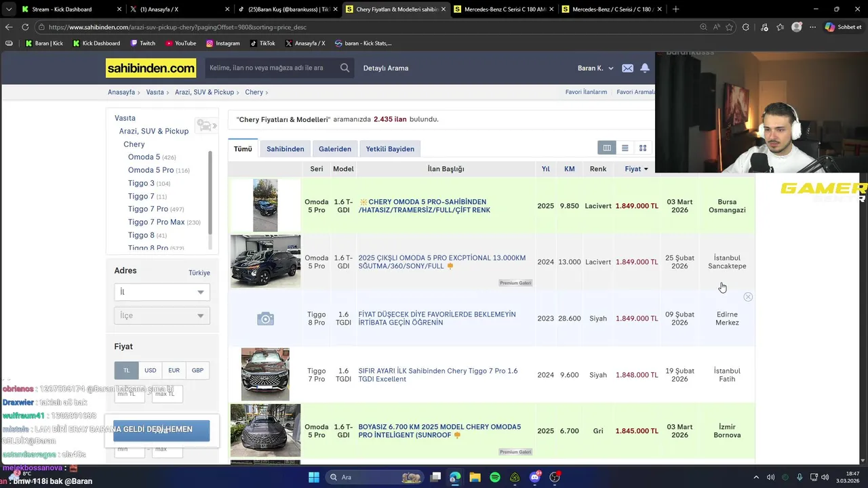Sort listings by Yıl column header
Image resolution: width=868 pixels, height=488 pixels.
coord(545,169)
